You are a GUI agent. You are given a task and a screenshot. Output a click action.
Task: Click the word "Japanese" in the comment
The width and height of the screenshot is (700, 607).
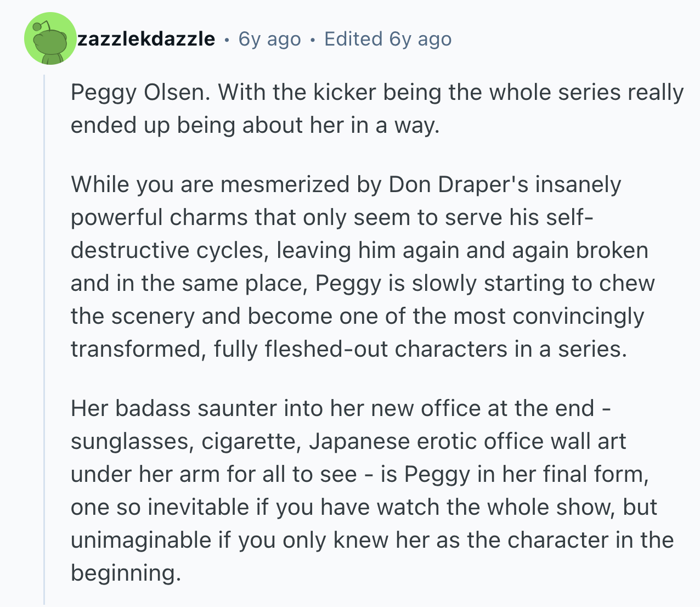[x=359, y=442]
